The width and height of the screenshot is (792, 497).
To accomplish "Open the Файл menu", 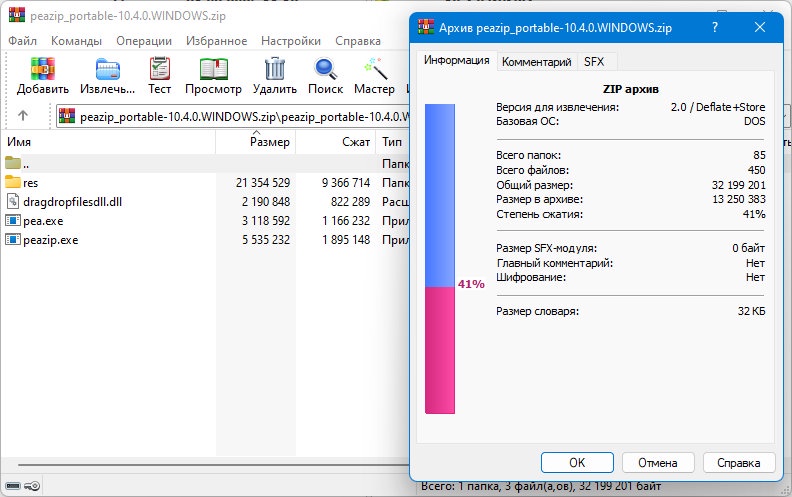I will point(23,41).
